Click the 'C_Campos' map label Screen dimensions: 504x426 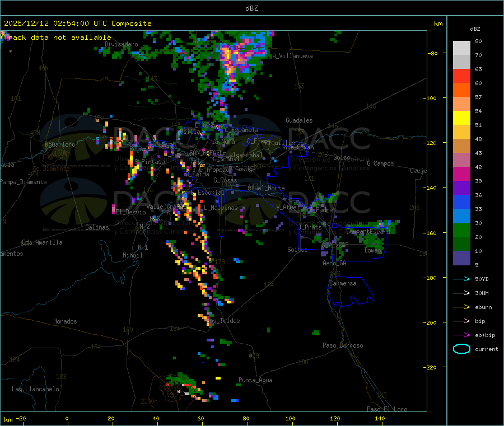tap(380, 163)
